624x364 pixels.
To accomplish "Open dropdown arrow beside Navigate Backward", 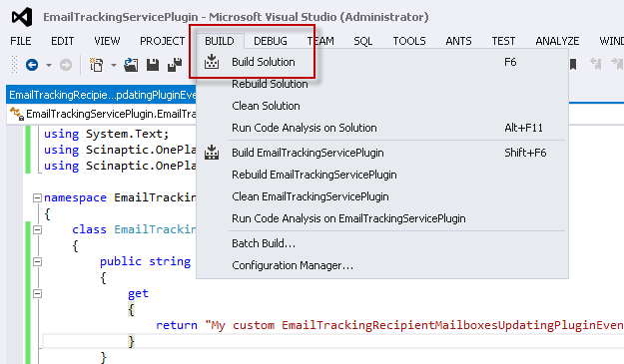I will pos(49,65).
